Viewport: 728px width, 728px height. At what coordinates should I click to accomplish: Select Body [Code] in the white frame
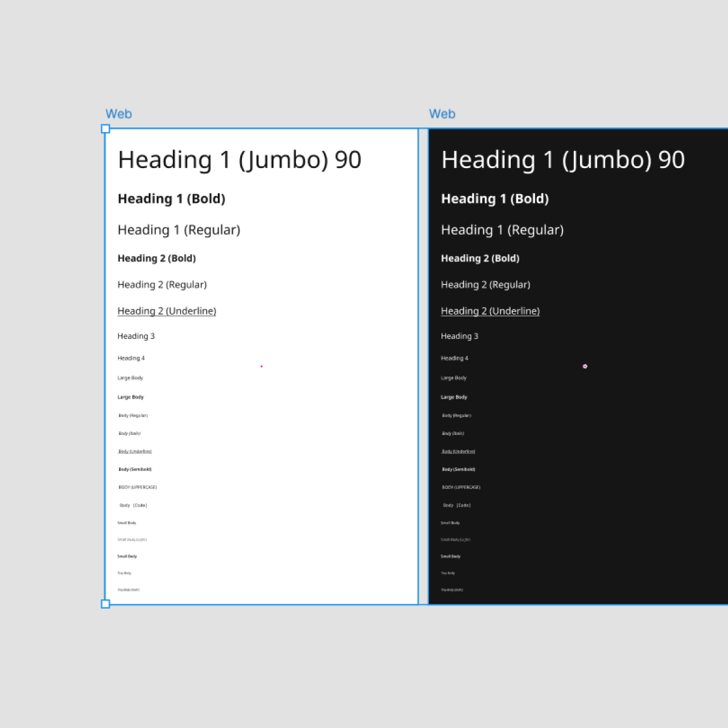tap(133, 505)
